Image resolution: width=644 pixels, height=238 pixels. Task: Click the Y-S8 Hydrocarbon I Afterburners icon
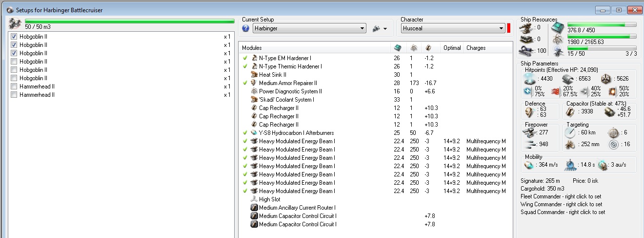254,133
